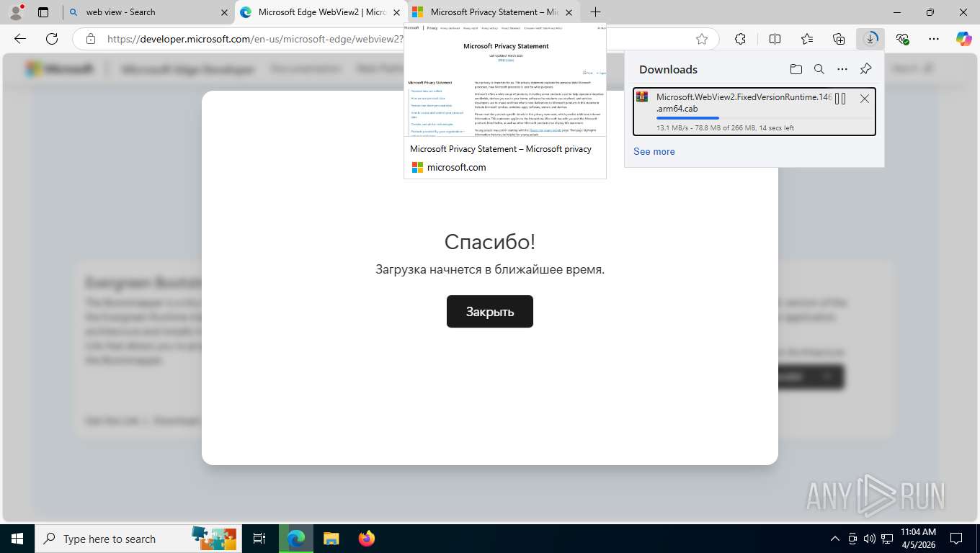
Task: Open Microsoft Edge from the taskbar
Action: (x=296, y=539)
